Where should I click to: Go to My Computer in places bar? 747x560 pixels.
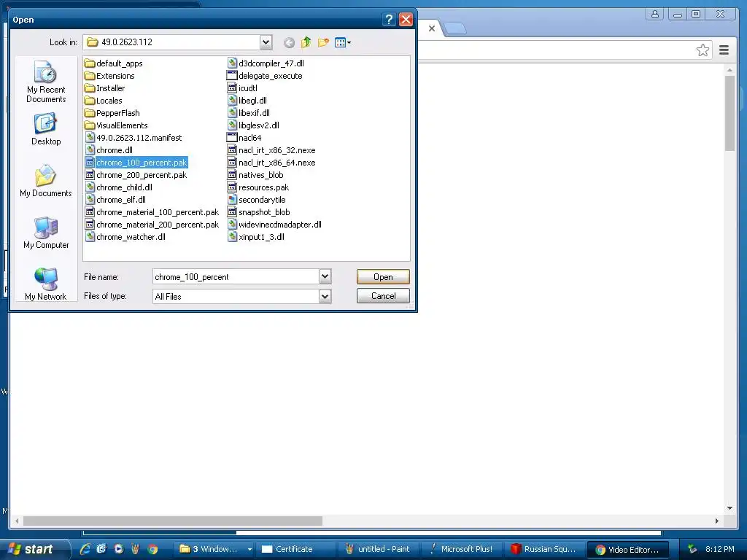click(46, 233)
